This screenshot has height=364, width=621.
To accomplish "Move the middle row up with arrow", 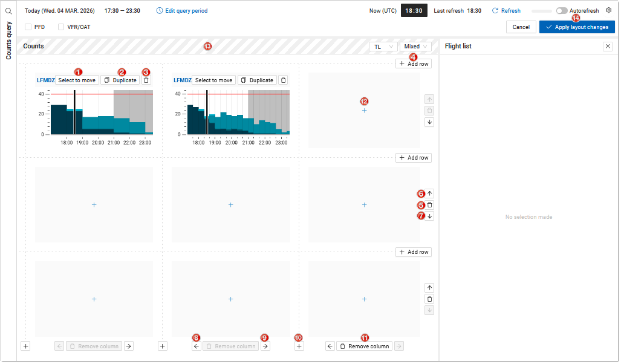I will tap(429, 193).
